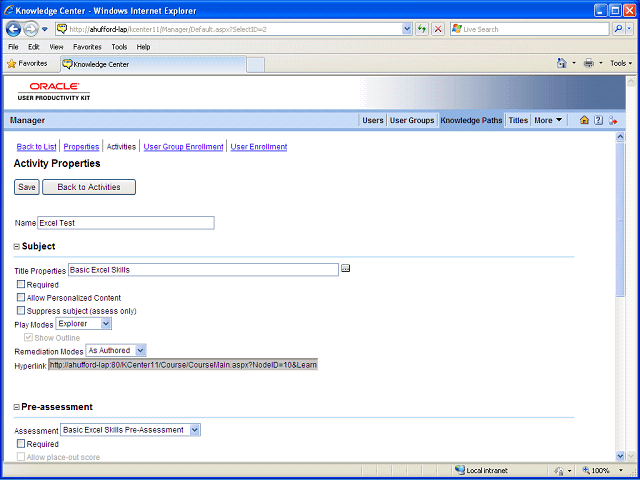Collapse the Subject section
The height and width of the screenshot is (480, 640).
(x=17, y=247)
